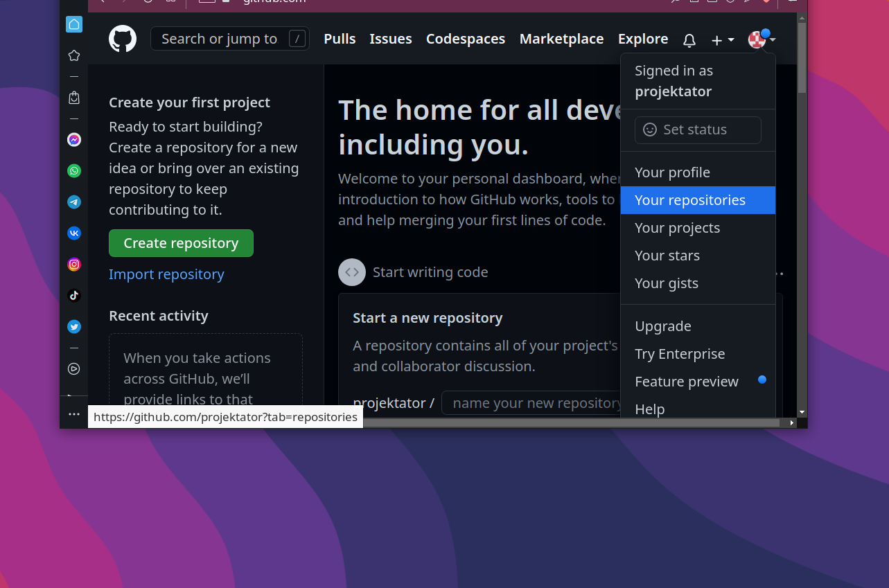Toggle the user avatar menu
889x588 pixels.
[762, 39]
